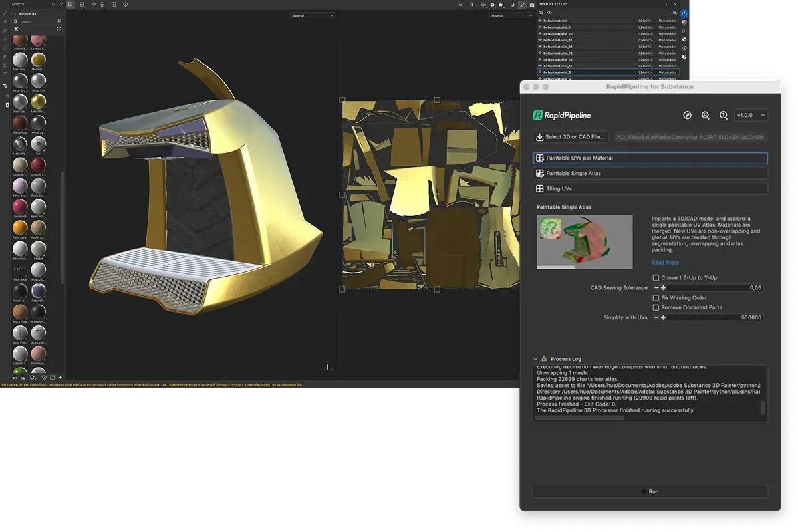Select the Tiling UVs mode
The height and width of the screenshot is (532, 798).
point(650,189)
